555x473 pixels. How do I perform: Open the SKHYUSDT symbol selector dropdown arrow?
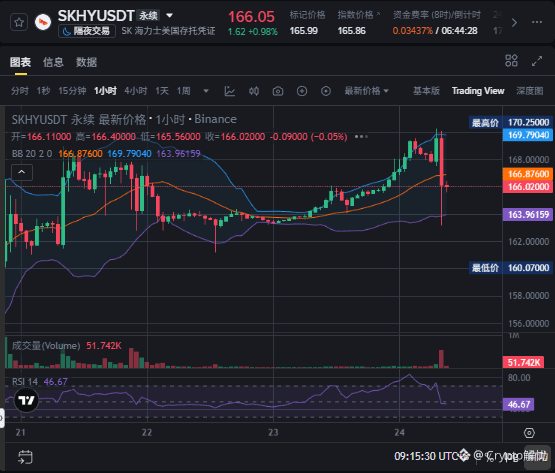[x=170, y=16]
